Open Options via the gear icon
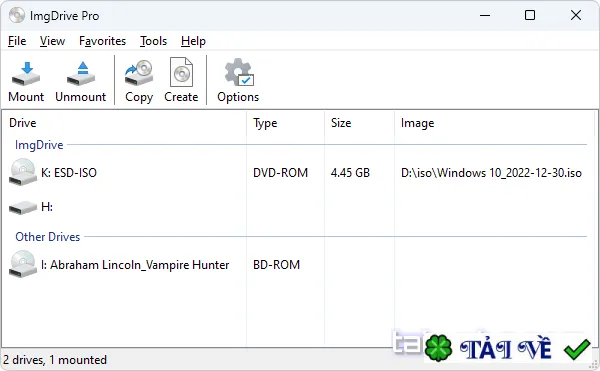This screenshot has width=600, height=371. tap(239, 72)
